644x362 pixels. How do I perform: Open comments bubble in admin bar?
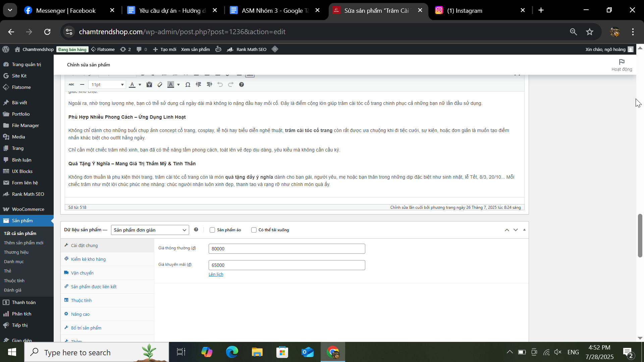(x=142, y=49)
